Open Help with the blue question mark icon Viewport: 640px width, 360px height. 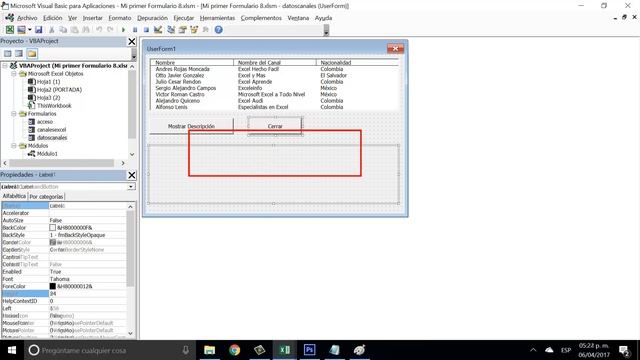(x=218, y=29)
